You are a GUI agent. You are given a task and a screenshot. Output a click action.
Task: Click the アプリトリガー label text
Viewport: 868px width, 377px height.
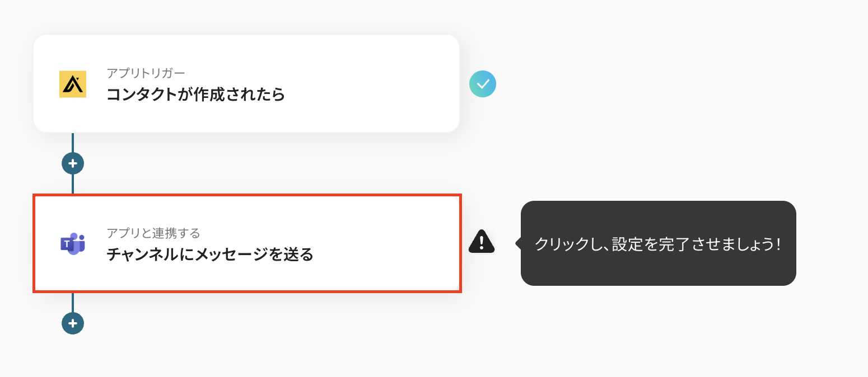[x=146, y=73]
